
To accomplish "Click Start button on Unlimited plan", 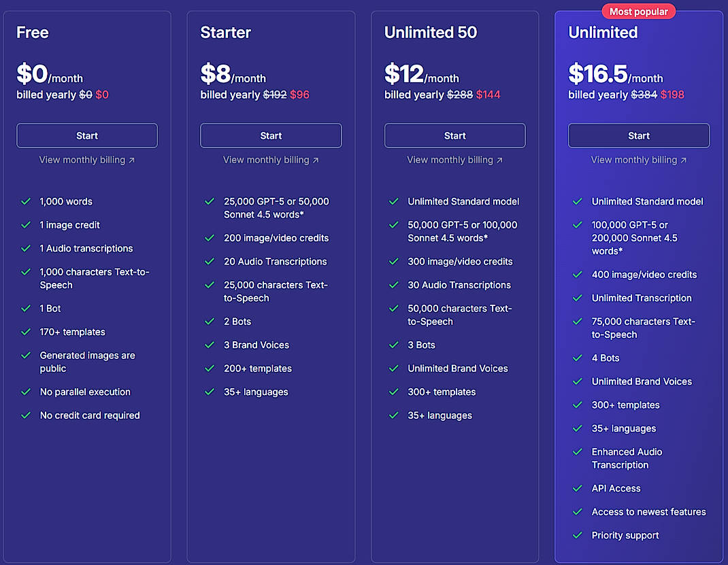I will pos(638,135).
